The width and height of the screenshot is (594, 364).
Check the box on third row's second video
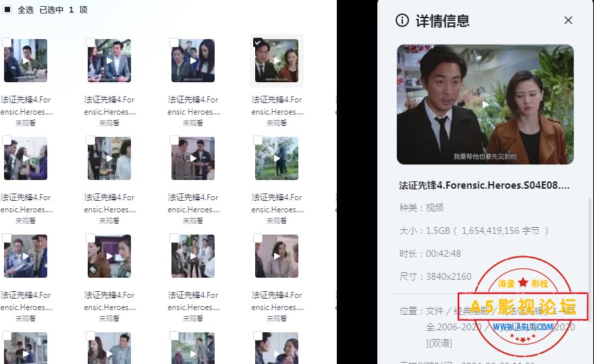[90, 238]
